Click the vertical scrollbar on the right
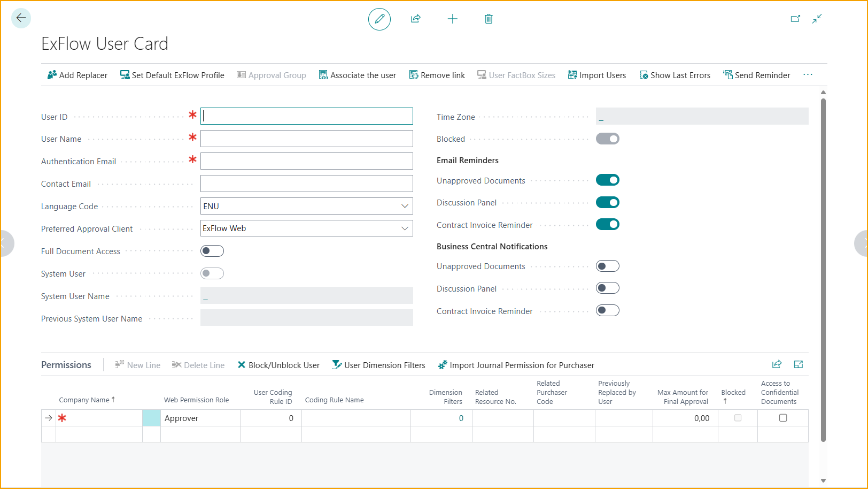 point(823,268)
